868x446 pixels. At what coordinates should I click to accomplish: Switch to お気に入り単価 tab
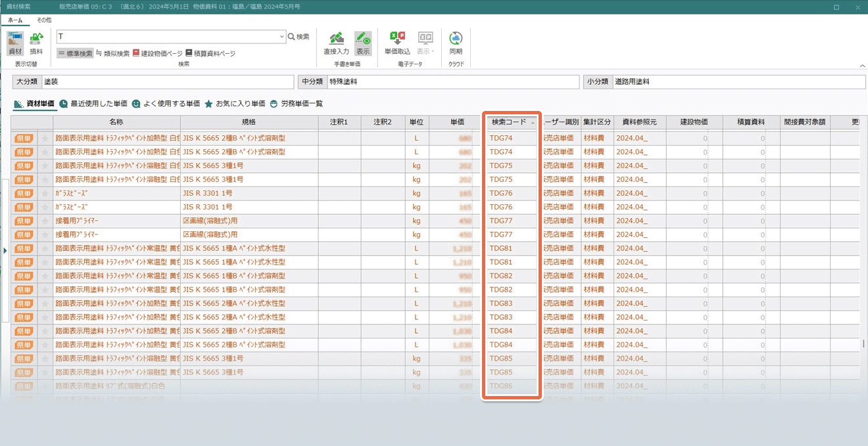pos(235,104)
